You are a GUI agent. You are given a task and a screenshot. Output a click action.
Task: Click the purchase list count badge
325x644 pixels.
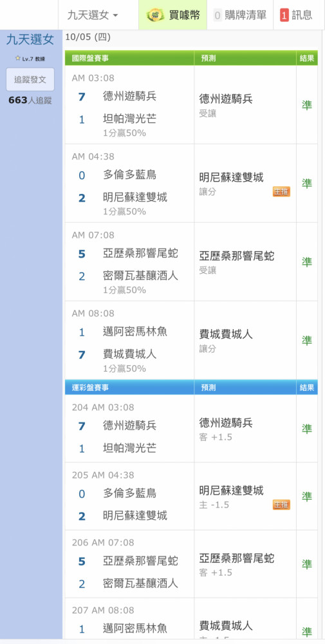(x=218, y=15)
